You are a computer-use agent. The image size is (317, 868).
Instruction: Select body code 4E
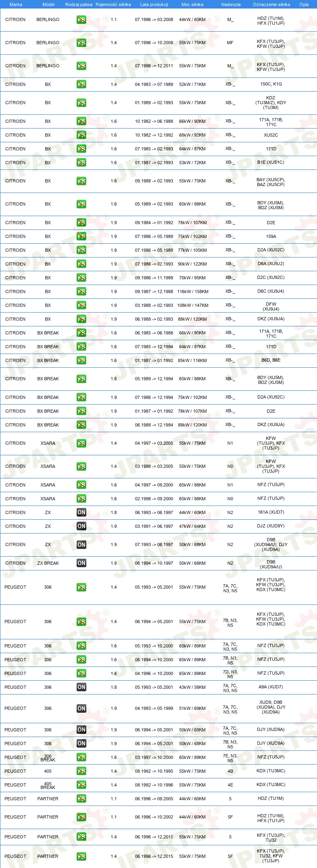coord(230,785)
